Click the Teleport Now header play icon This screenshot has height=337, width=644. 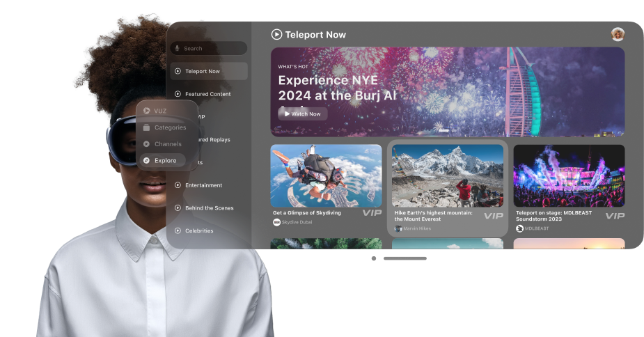coord(277,35)
